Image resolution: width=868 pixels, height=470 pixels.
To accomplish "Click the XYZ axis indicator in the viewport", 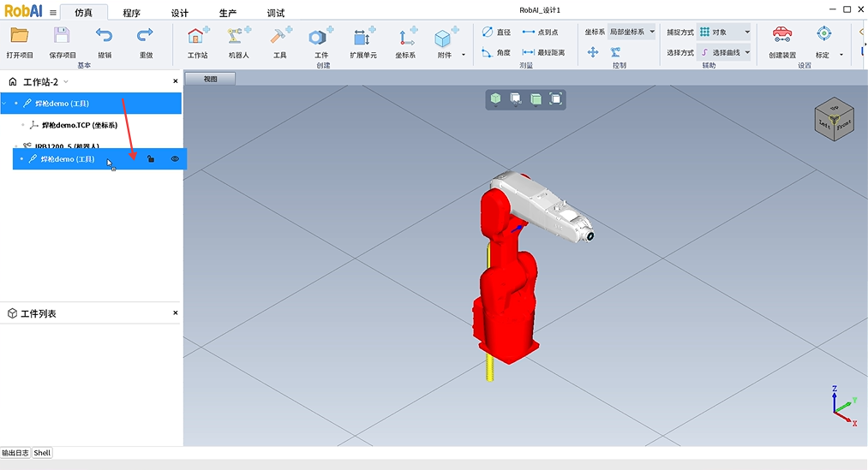I will point(845,406).
